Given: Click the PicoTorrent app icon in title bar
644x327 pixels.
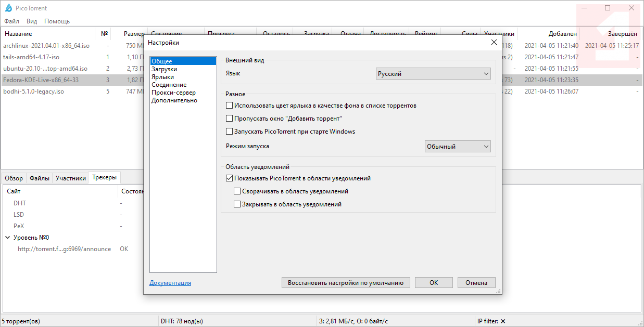Looking at the screenshot, I should [8, 8].
